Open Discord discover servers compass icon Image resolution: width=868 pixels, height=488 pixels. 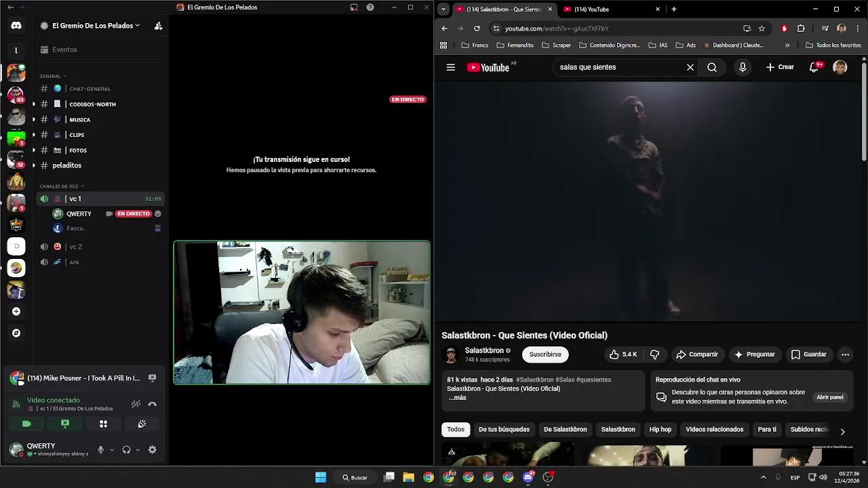coord(16,333)
